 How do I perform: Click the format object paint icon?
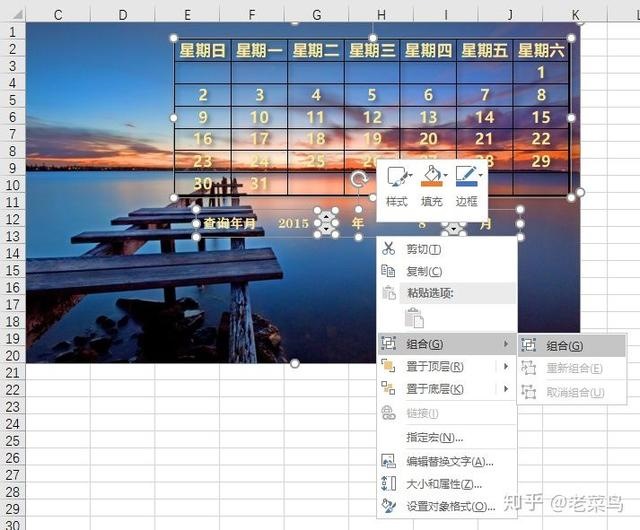388,506
